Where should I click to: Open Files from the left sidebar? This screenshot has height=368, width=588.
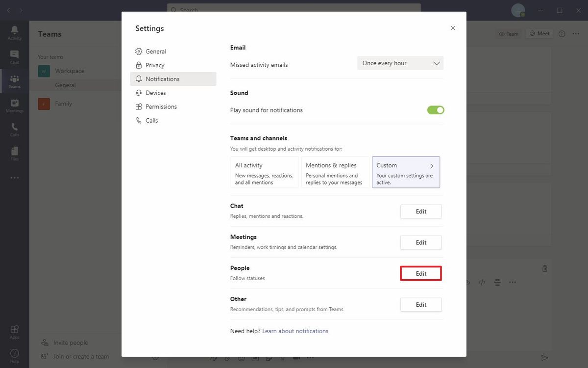[14, 153]
